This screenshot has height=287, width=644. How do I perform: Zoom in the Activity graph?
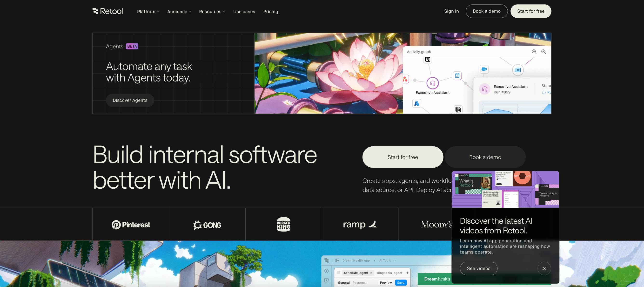pos(543,52)
